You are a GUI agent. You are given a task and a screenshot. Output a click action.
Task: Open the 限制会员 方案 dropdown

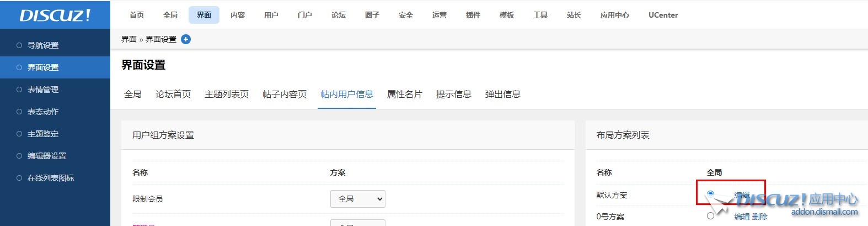point(357,199)
